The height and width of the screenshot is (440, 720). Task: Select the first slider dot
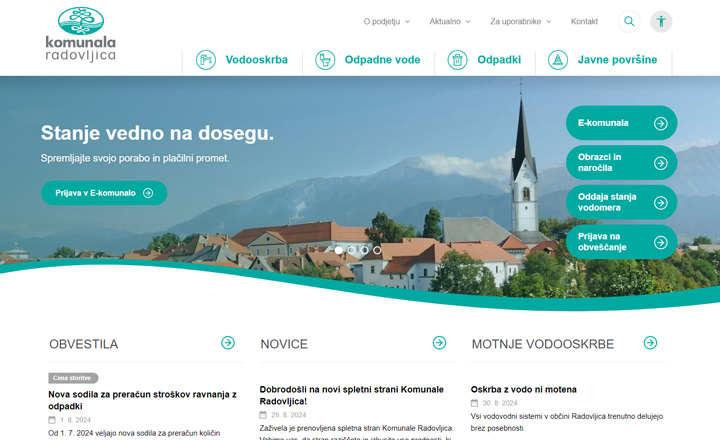[x=339, y=250]
